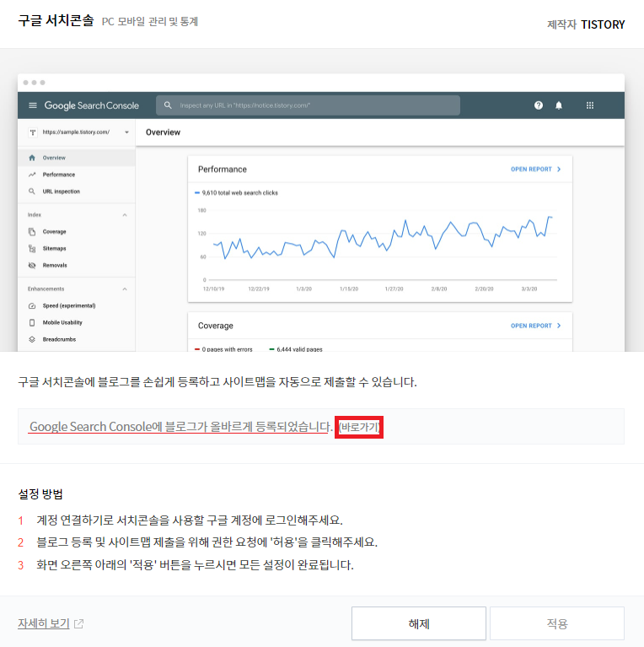Click the 12/10/19 date on the chart axis
This screenshot has width=644, height=647.
click(213, 288)
